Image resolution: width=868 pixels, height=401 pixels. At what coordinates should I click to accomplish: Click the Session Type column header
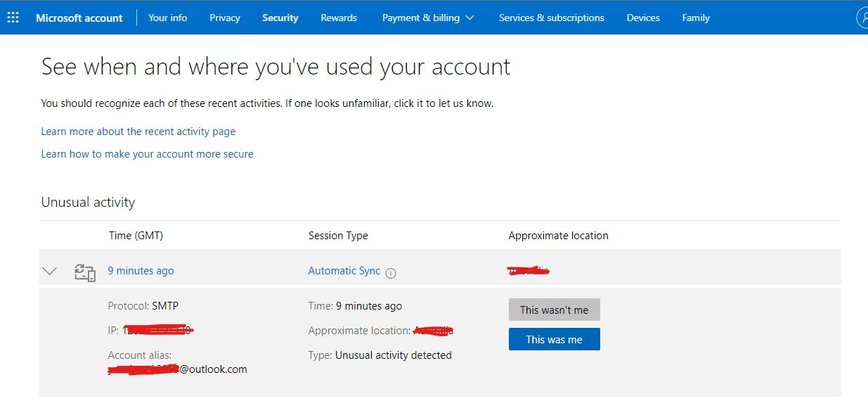(x=338, y=236)
